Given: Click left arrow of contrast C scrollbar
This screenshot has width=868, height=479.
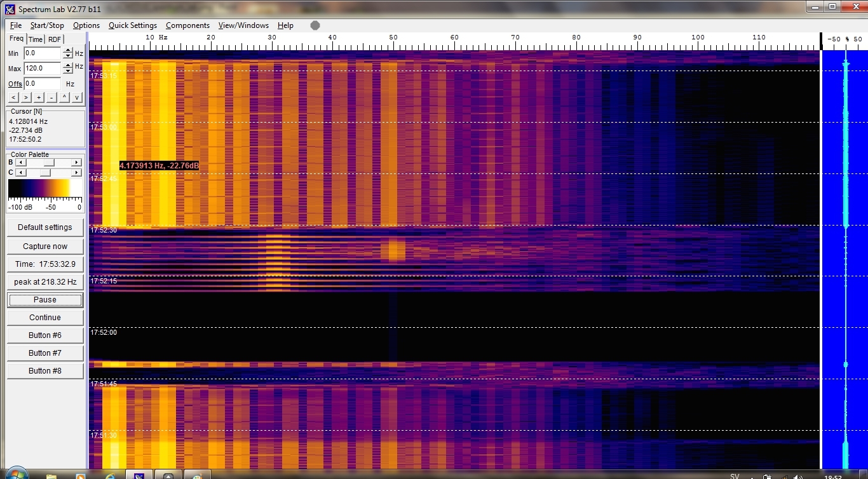Looking at the screenshot, I should click(19, 173).
